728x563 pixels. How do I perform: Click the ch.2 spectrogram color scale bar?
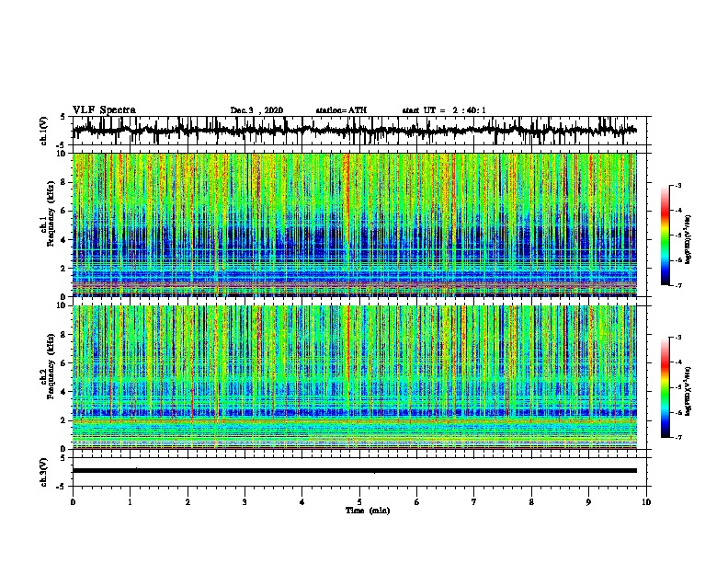pos(665,387)
